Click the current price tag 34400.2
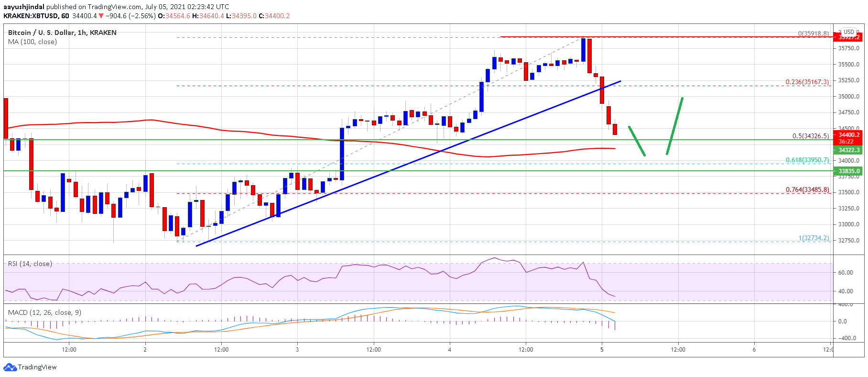 click(848, 135)
